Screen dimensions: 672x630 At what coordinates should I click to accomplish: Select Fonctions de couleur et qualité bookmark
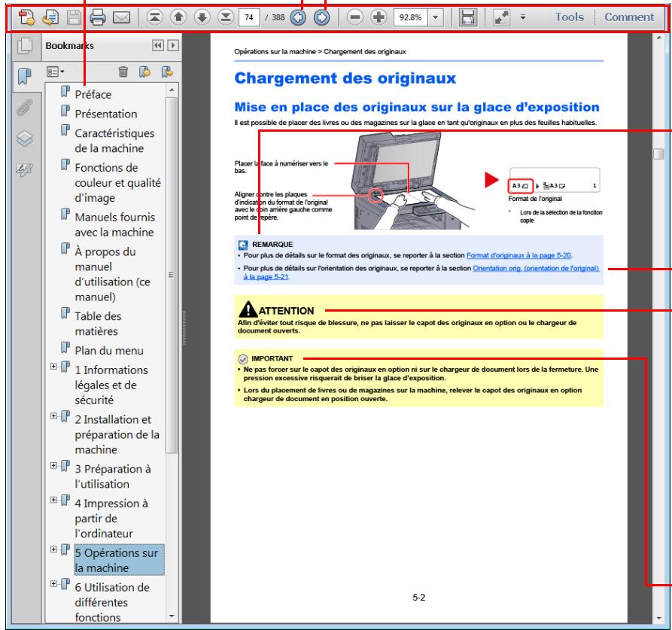coord(118,183)
